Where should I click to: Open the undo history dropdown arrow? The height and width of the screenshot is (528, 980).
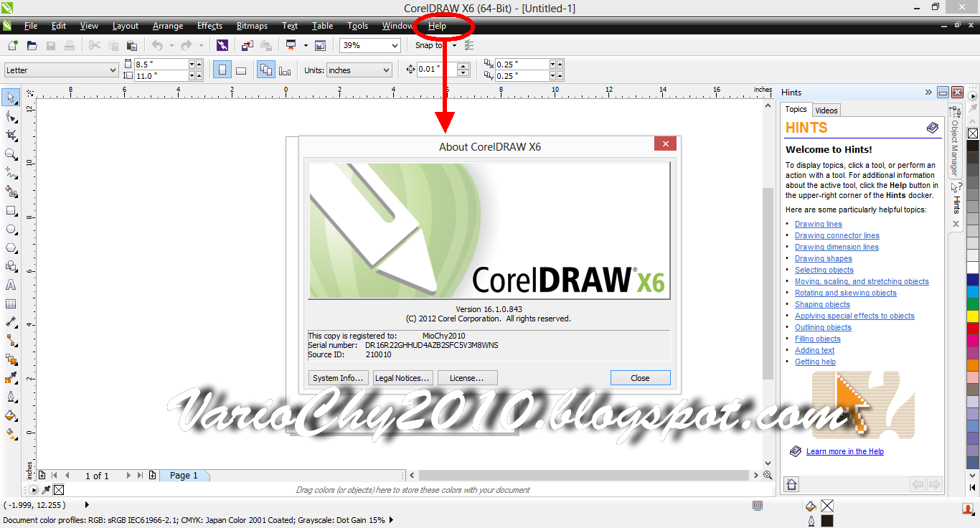point(171,45)
